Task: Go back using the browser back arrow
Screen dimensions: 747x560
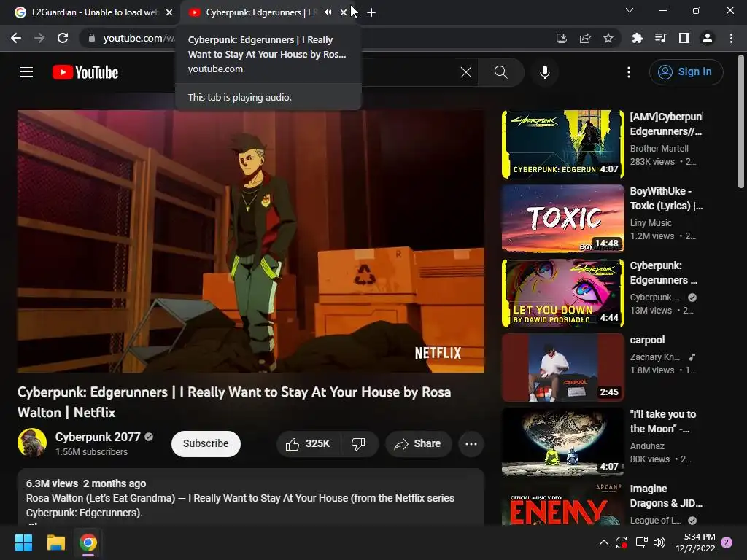Action: [x=16, y=38]
